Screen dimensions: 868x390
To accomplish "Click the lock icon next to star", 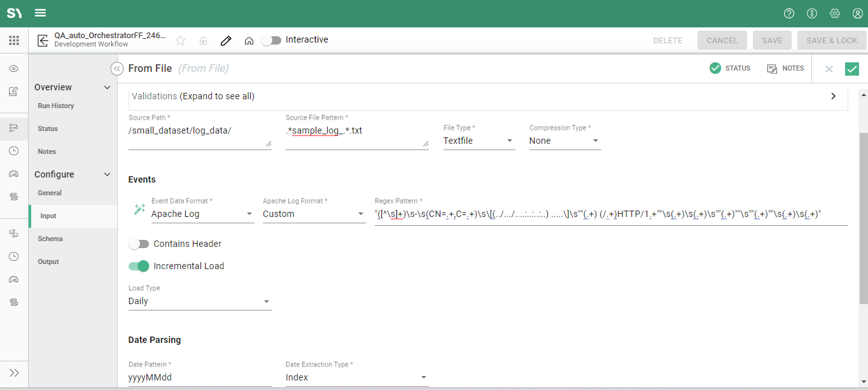I will (203, 40).
